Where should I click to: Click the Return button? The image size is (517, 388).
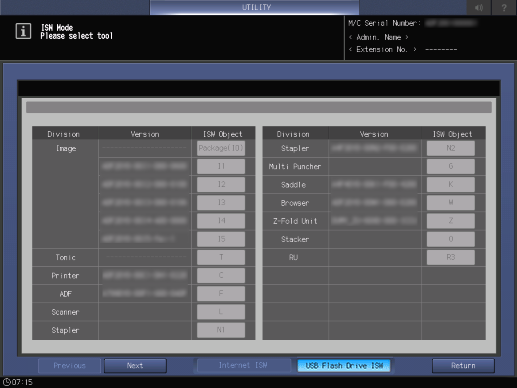tap(463, 366)
